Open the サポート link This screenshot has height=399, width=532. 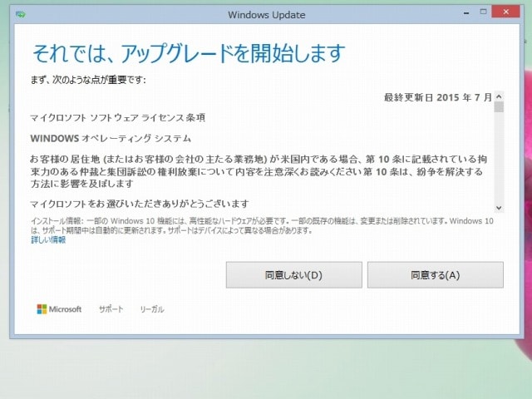(111, 309)
